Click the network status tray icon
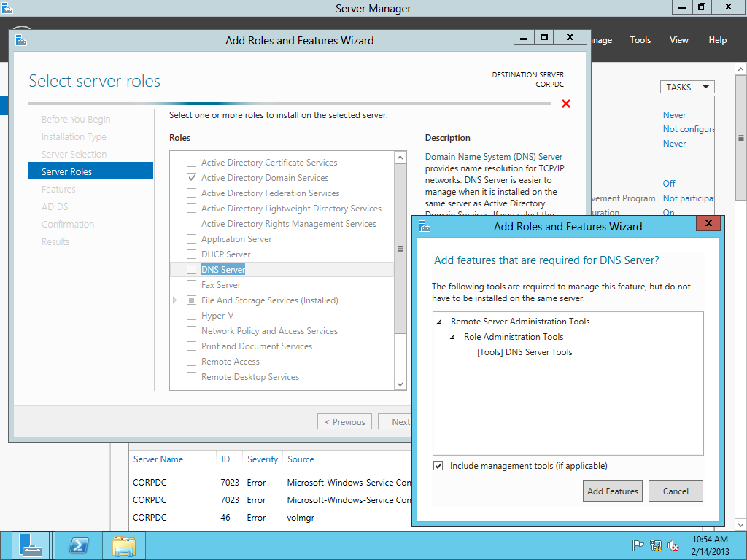Viewport: 747px width, 560px height. pos(656,545)
